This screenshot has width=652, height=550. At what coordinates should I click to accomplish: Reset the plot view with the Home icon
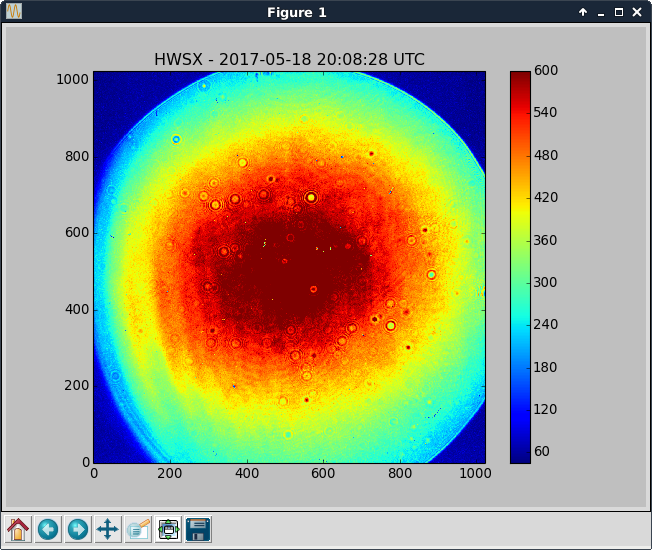18,529
